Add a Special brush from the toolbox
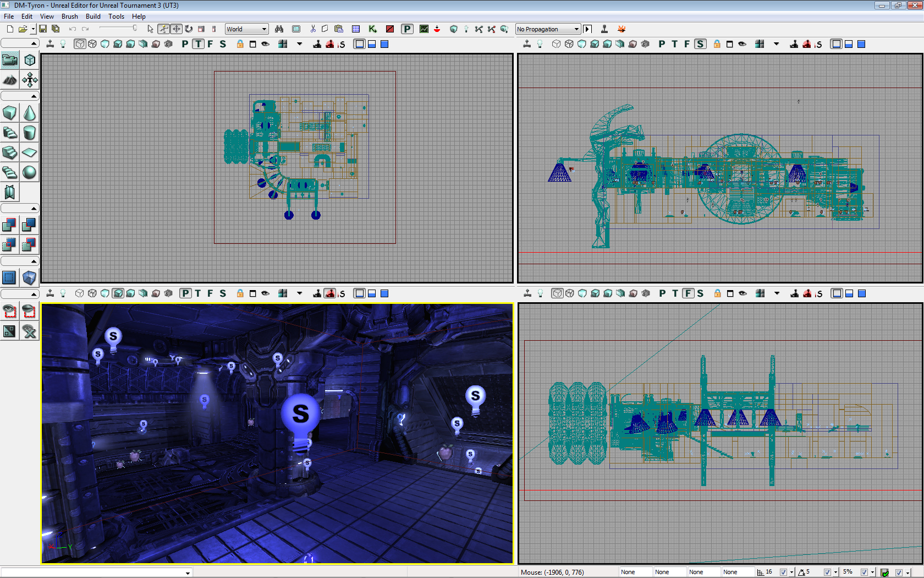 click(x=10, y=277)
